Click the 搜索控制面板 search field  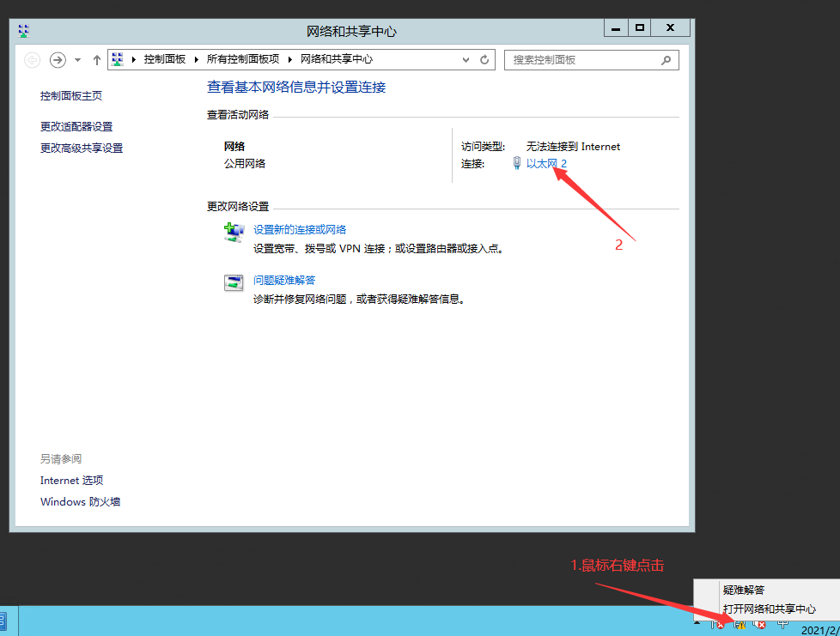(592, 60)
